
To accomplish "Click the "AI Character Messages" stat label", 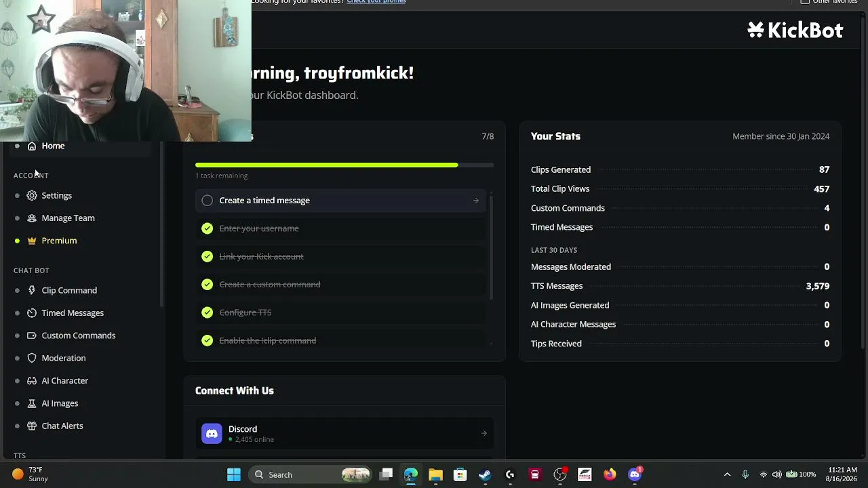I will point(574,324).
